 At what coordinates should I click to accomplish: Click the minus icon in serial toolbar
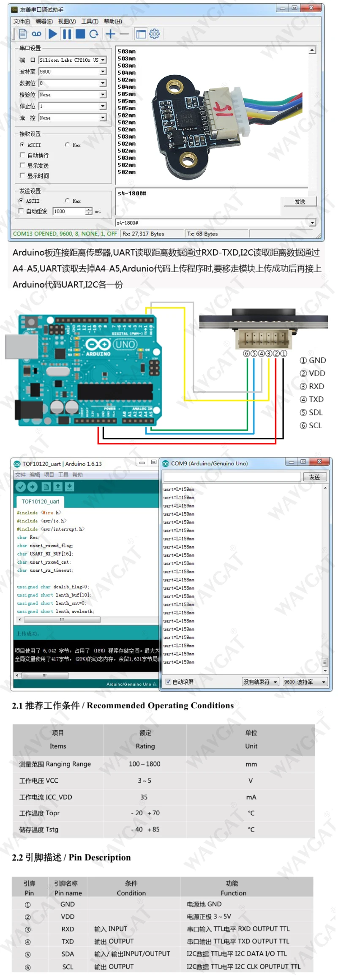(x=124, y=34)
